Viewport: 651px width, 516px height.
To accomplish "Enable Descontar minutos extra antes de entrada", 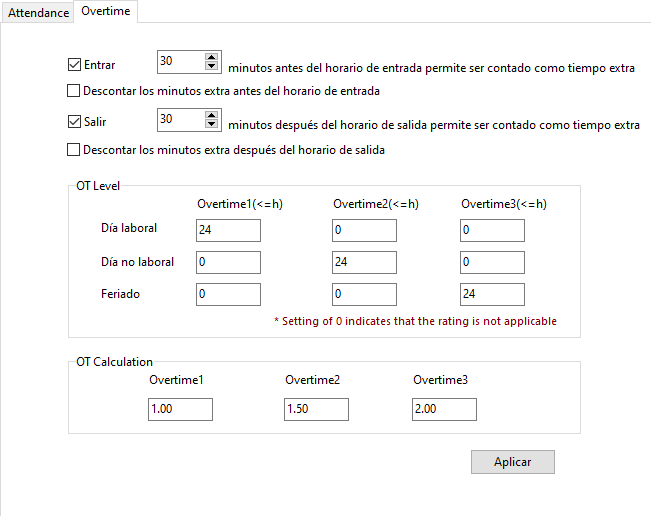I will click(x=73, y=90).
